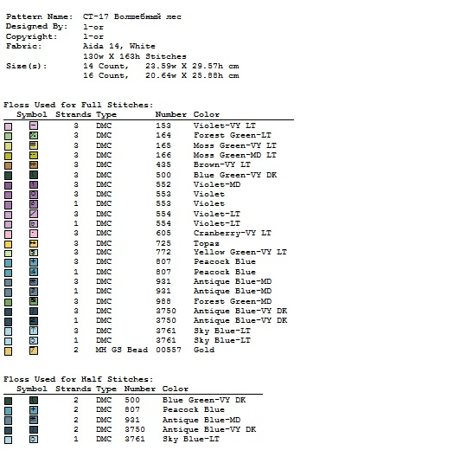Image resolution: width=473 pixels, height=476 pixels.
Task: Select the number "988" in the Full Stitches table
Action: [163, 301]
